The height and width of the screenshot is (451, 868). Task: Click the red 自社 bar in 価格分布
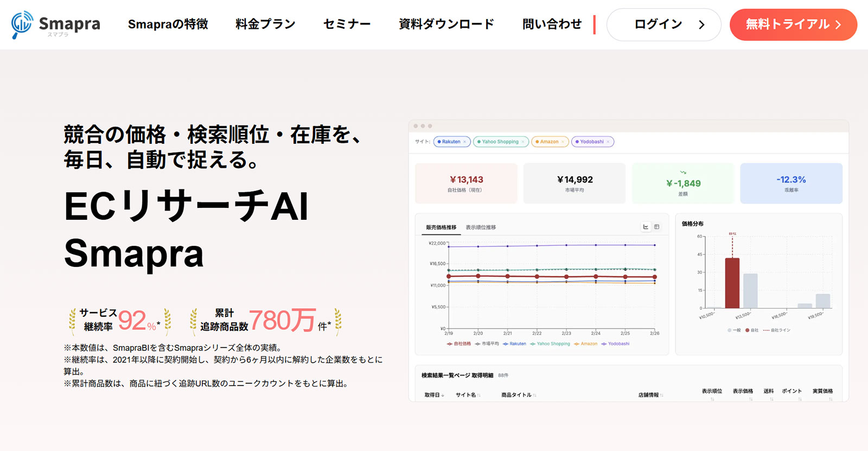tap(732, 283)
